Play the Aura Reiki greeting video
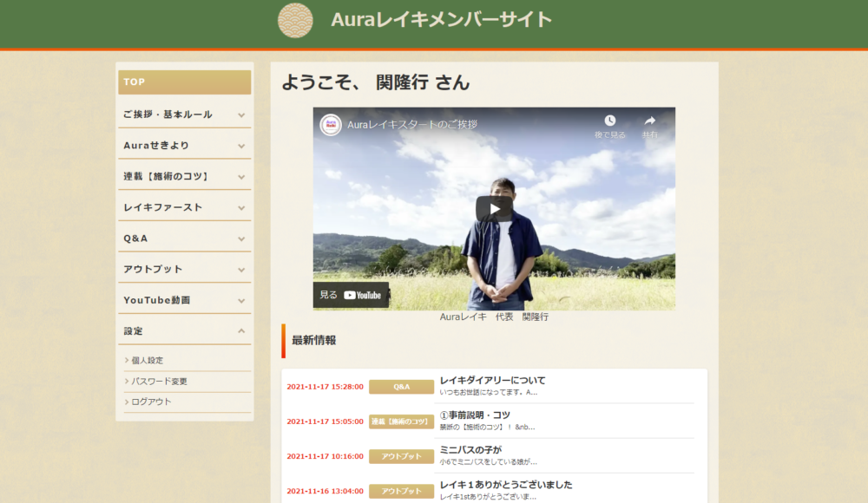The image size is (868, 503). click(494, 208)
